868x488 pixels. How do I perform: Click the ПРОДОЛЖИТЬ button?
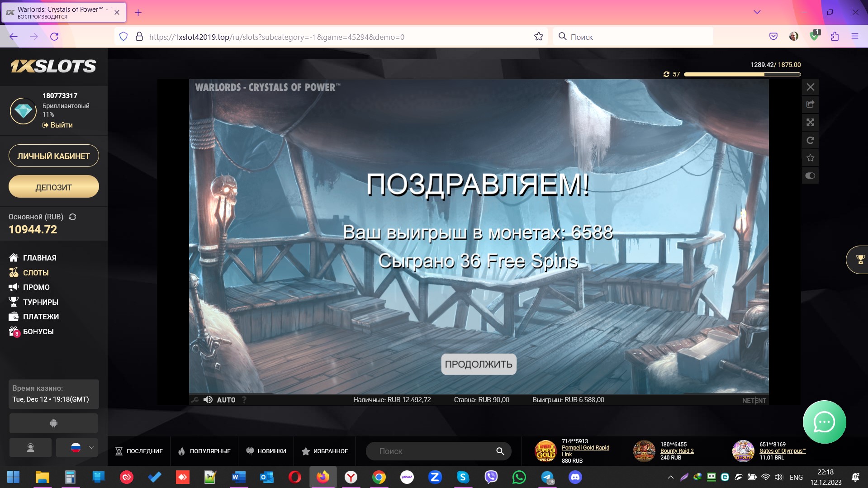pyautogui.click(x=479, y=364)
